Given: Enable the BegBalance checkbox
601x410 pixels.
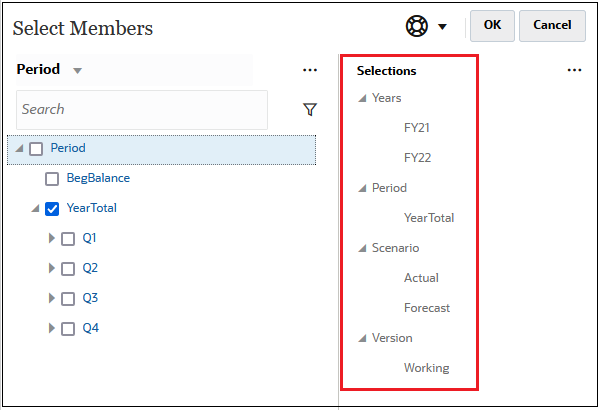Looking at the screenshot, I should point(52,179).
